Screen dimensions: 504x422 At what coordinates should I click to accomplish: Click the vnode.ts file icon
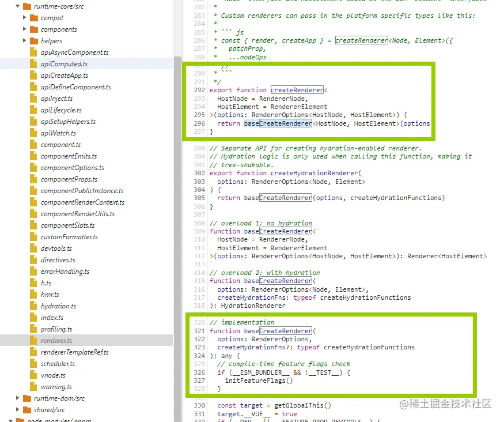(x=33, y=375)
